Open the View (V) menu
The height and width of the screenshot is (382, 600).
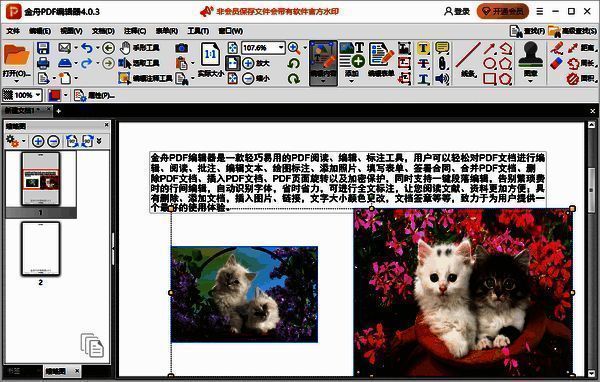(71, 31)
